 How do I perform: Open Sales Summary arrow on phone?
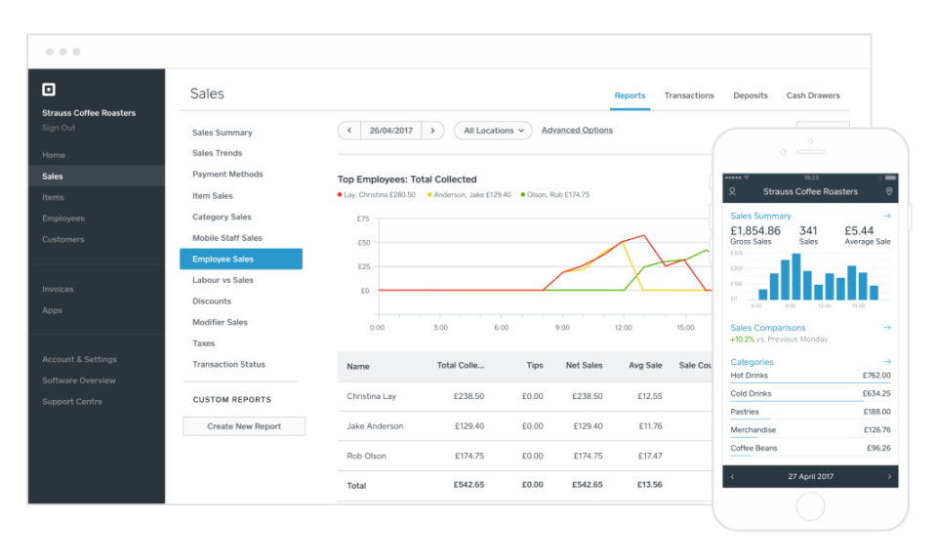click(x=887, y=216)
